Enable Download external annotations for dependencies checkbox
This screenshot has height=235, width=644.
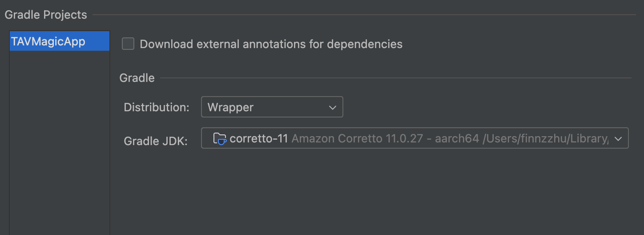[x=128, y=44]
